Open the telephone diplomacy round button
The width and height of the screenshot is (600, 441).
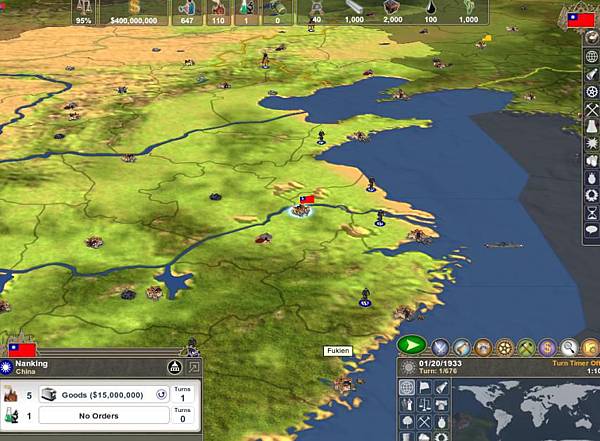(483, 348)
